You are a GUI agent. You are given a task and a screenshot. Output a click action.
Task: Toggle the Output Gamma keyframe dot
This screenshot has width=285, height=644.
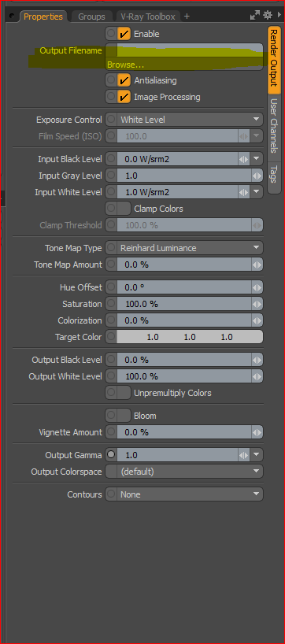111,455
